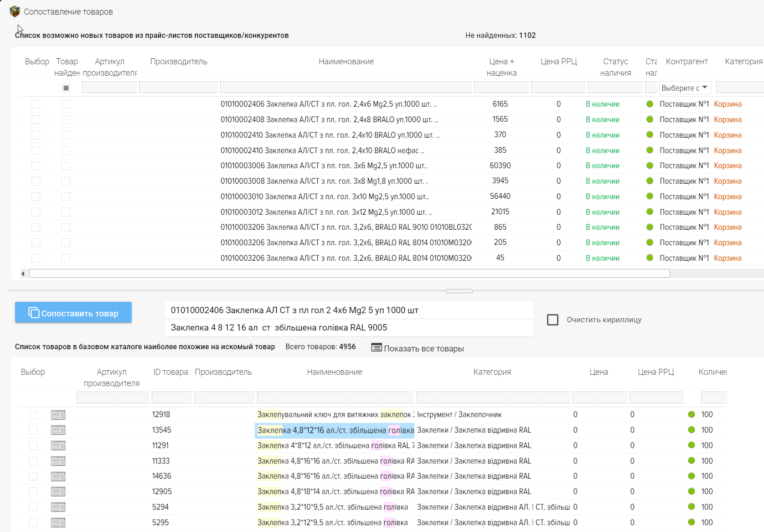Click the colorful cube app icon
Image resolution: width=764 pixels, height=532 pixels.
coord(15,11)
